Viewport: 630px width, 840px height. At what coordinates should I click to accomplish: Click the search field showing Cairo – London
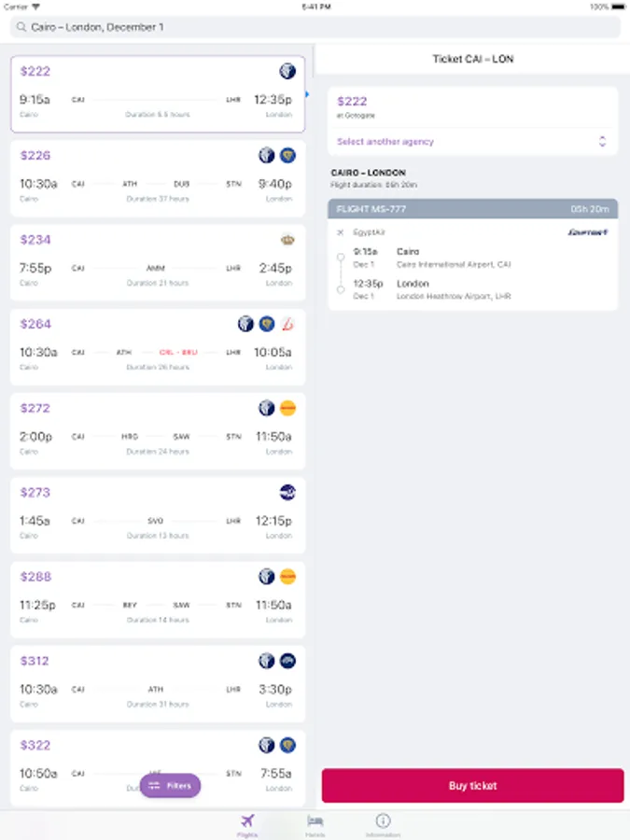[315, 28]
